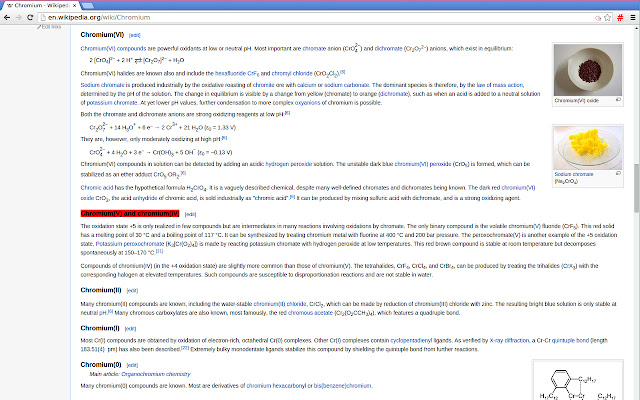The height and width of the screenshot is (400, 640).
Task: Click the scrollbar up arrow
Action: point(636,28)
